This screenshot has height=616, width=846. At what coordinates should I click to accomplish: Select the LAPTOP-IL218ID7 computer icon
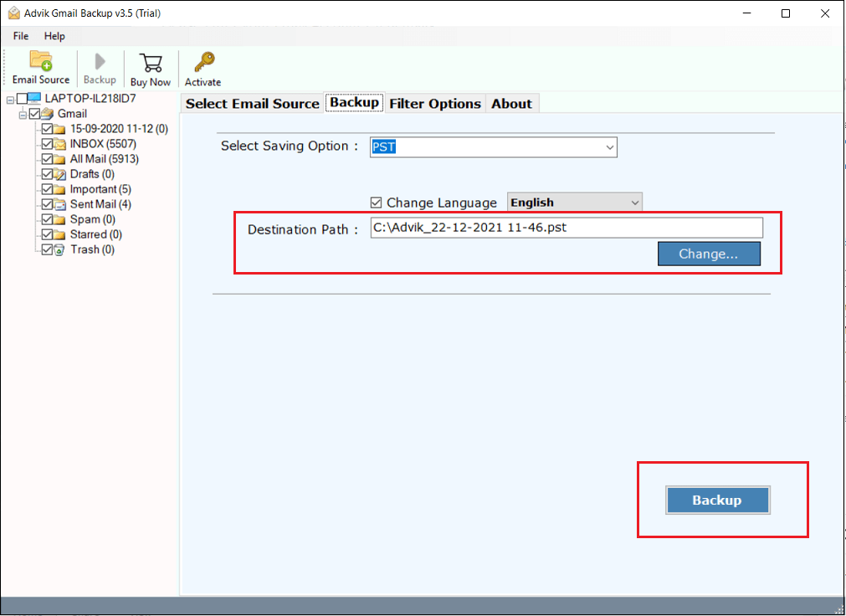click(35, 98)
